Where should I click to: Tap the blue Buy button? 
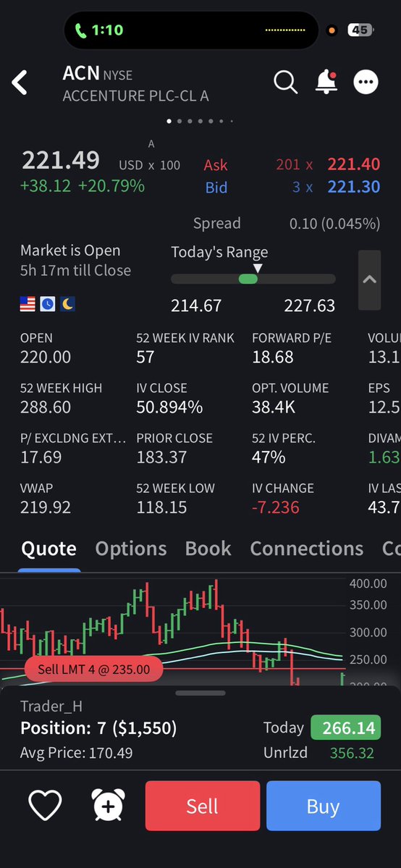point(324,806)
